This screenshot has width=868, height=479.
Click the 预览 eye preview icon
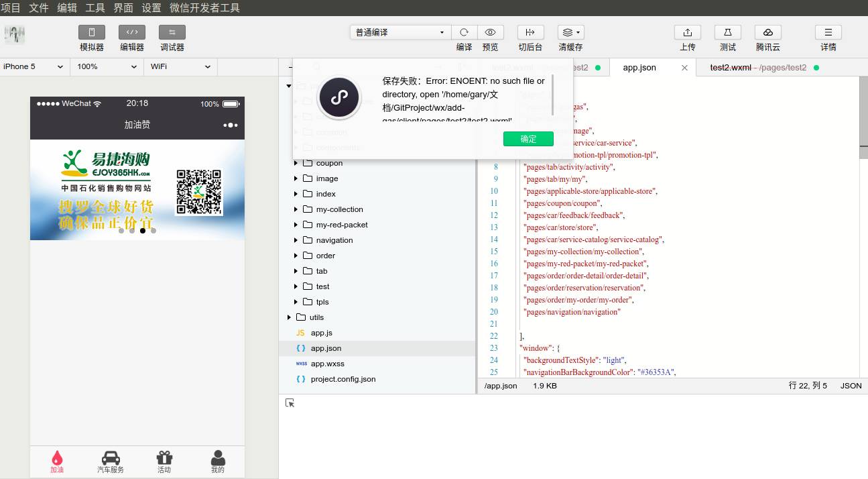click(x=491, y=32)
